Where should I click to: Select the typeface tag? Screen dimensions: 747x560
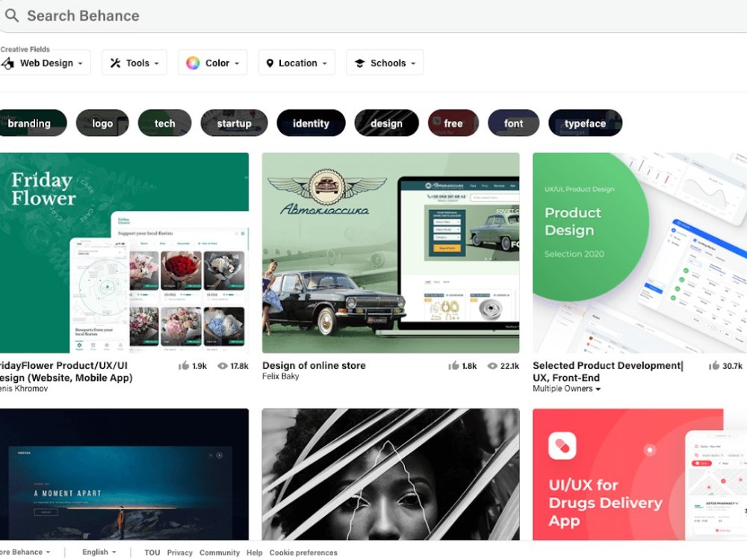point(585,123)
